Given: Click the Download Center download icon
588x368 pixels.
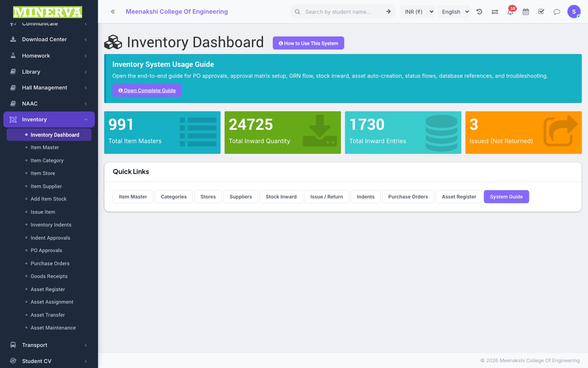Looking at the screenshot, I should pyautogui.click(x=13, y=39).
